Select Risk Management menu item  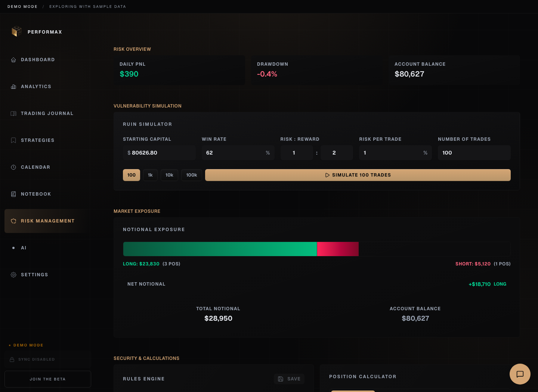[x=48, y=221]
